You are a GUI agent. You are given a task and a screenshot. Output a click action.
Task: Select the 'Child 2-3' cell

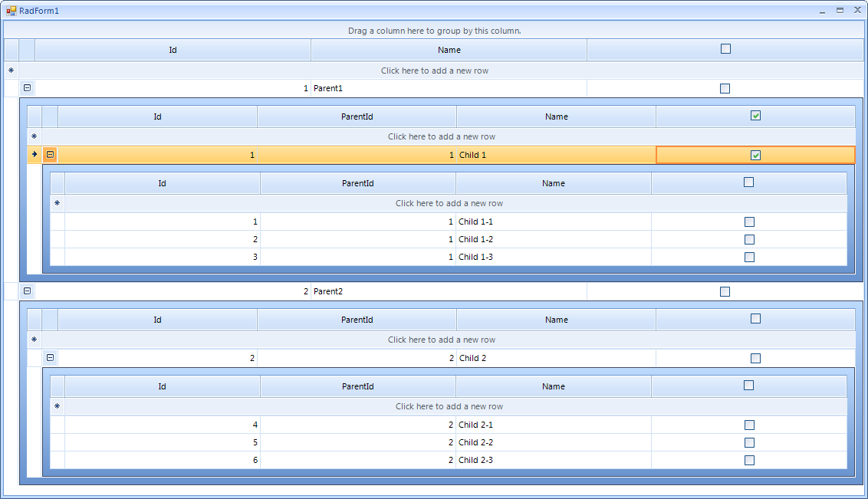click(x=554, y=460)
